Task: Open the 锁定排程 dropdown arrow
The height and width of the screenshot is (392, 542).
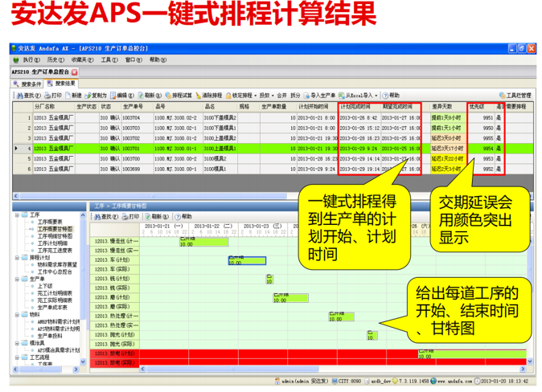Action: coord(256,96)
